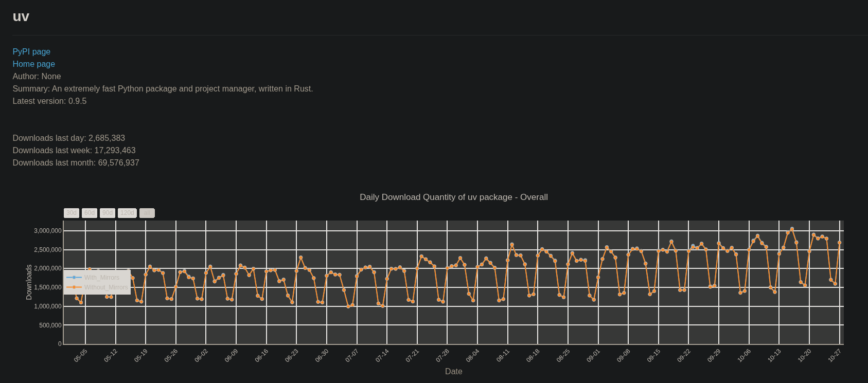
Task: Open the Home page link
Action: [x=33, y=64]
